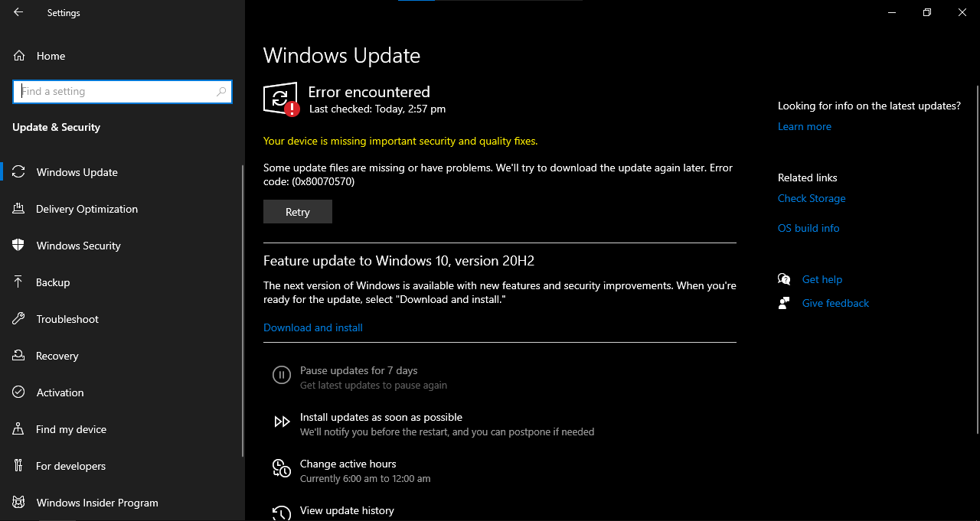Image resolution: width=980 pixels, height=521 pixels.
Task: Open Windows Security shield icon
Action: [x=19, y=246]
